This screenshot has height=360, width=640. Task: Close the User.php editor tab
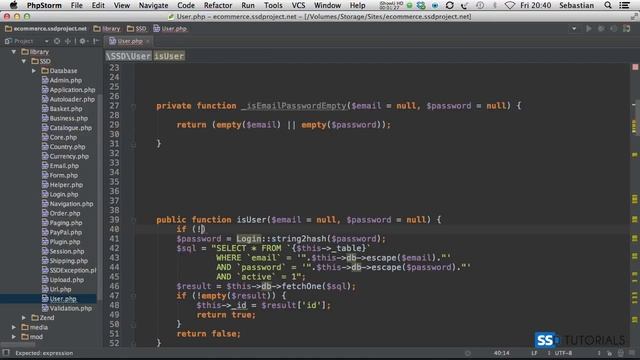point(148,41)
